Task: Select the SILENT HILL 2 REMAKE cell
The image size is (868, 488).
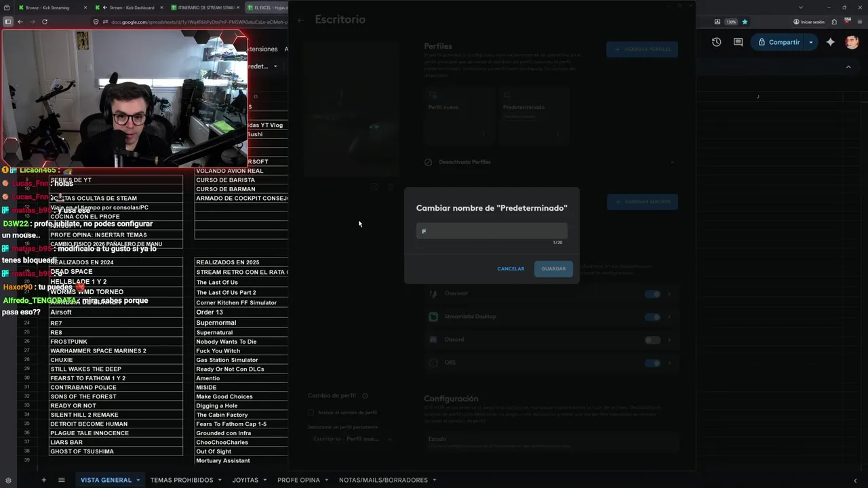Action: coord(116,415)
